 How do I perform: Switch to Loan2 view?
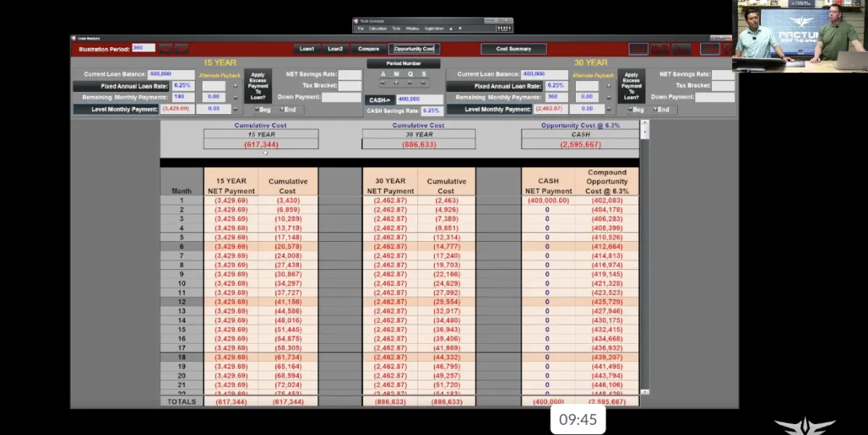point(335,48)
